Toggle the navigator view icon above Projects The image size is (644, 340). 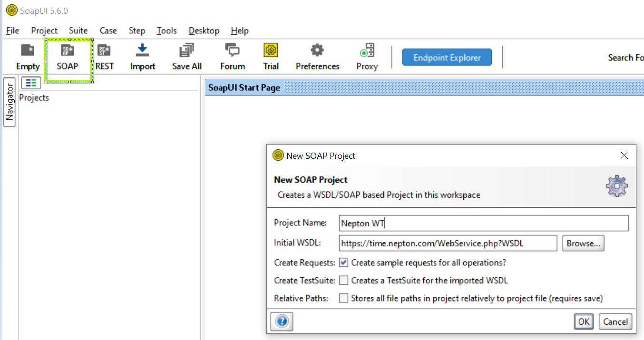coord(31,83)
